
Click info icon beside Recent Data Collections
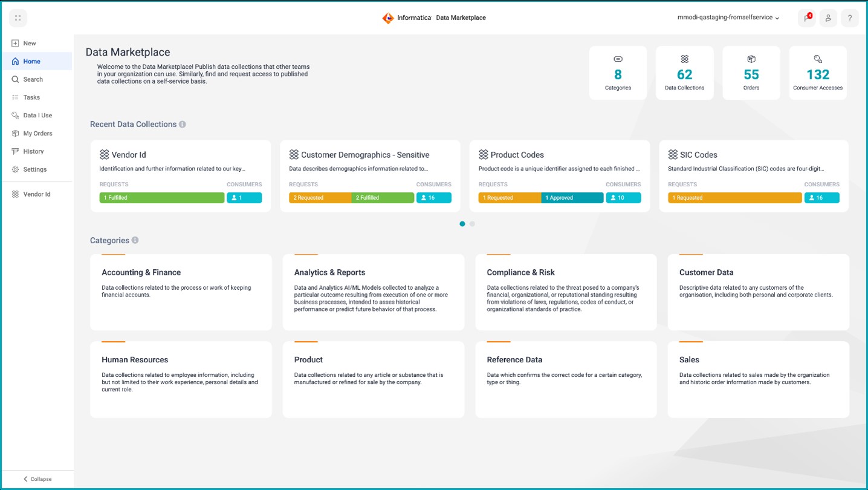[183, 125]
